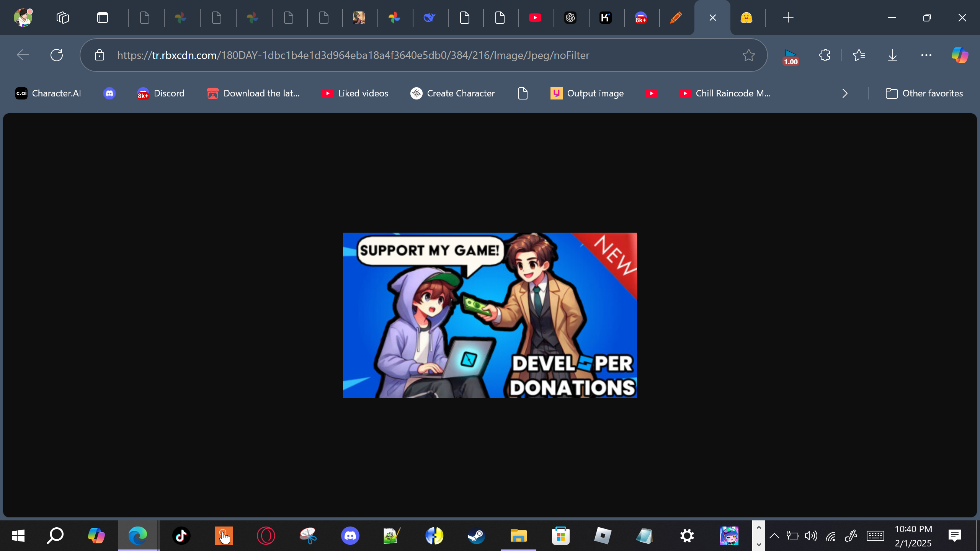Viewport: 980px width, 551px height.
Task: Show hidden system tray icons
Action: [x=774, y=535]
